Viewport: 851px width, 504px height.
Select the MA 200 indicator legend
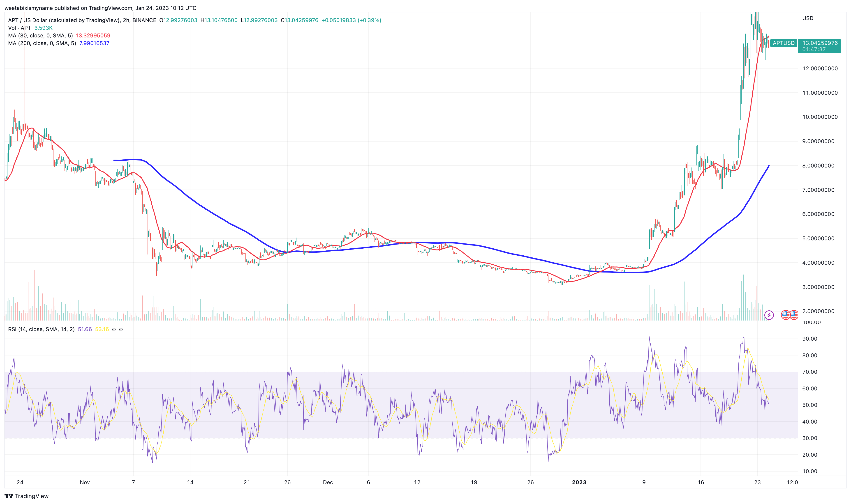(42, 44)
